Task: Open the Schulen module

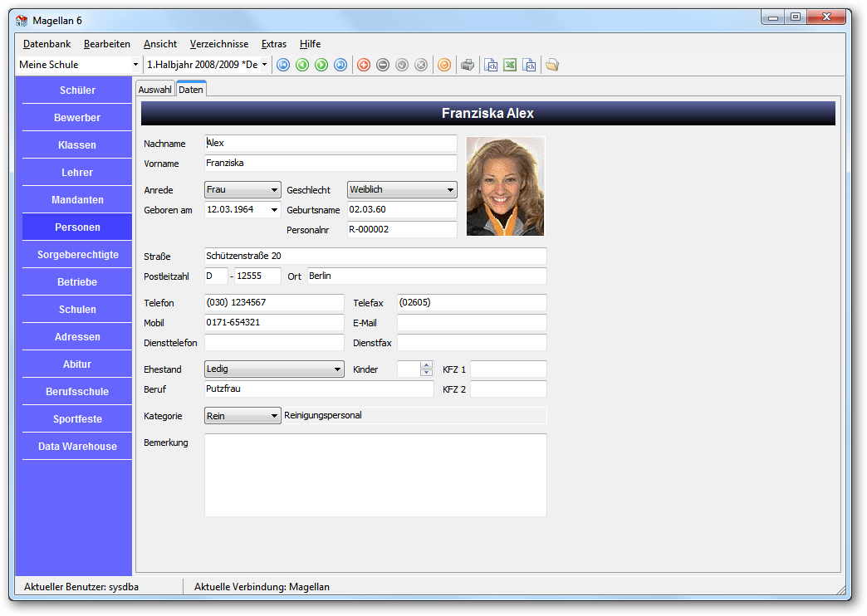Action: click(x=77, y=310)
